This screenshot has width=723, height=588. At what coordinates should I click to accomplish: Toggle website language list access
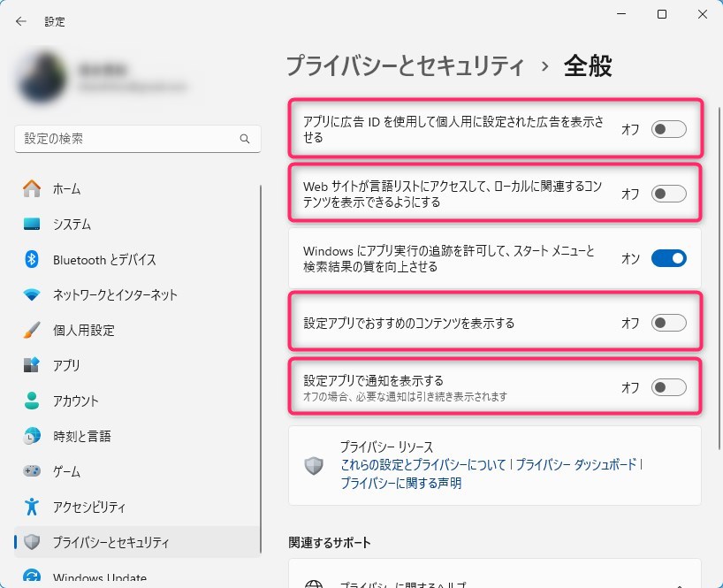pos(668,194)
